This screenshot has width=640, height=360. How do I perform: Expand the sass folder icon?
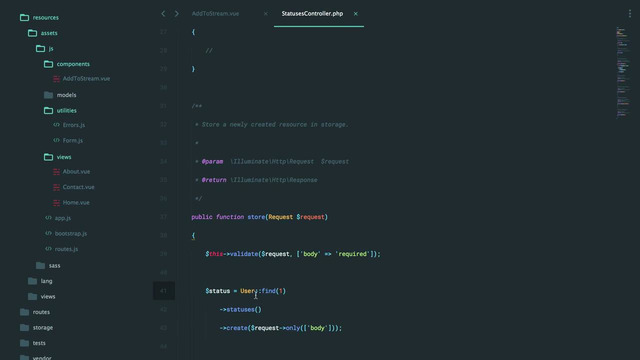(40, 266)
